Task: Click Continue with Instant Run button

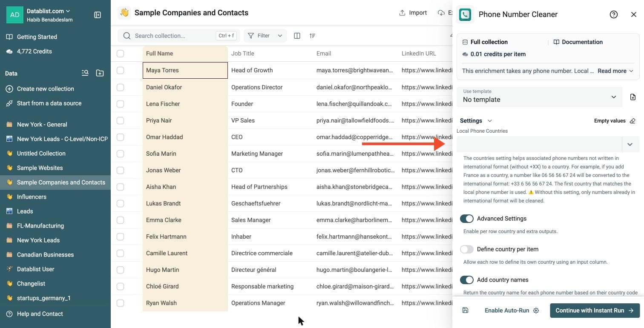Action: click(x=595, y=311)
